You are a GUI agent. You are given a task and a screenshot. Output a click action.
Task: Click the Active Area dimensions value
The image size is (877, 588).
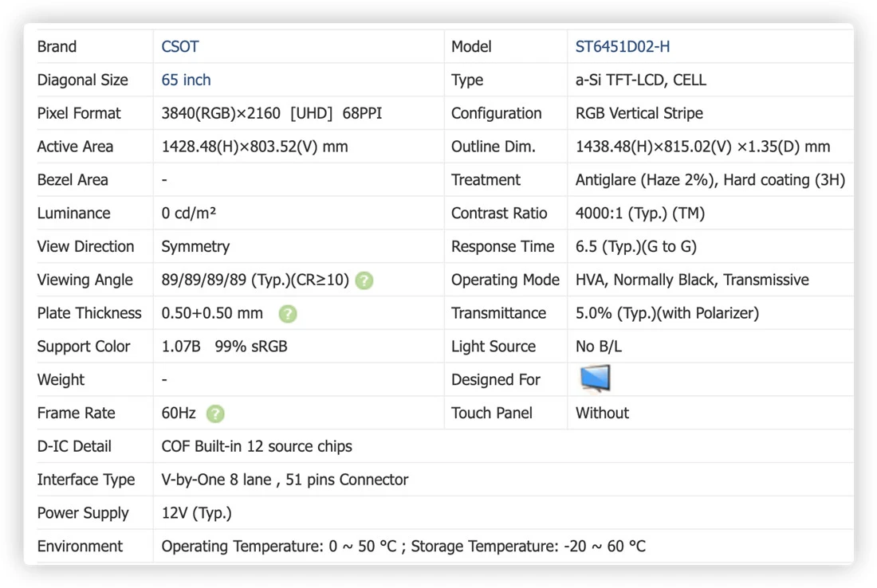[254, 147]
